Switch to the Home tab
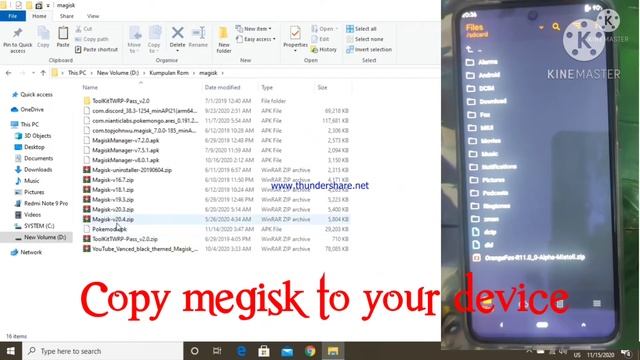This screenshot has width=640, height=360. click(x=39, y=16)
